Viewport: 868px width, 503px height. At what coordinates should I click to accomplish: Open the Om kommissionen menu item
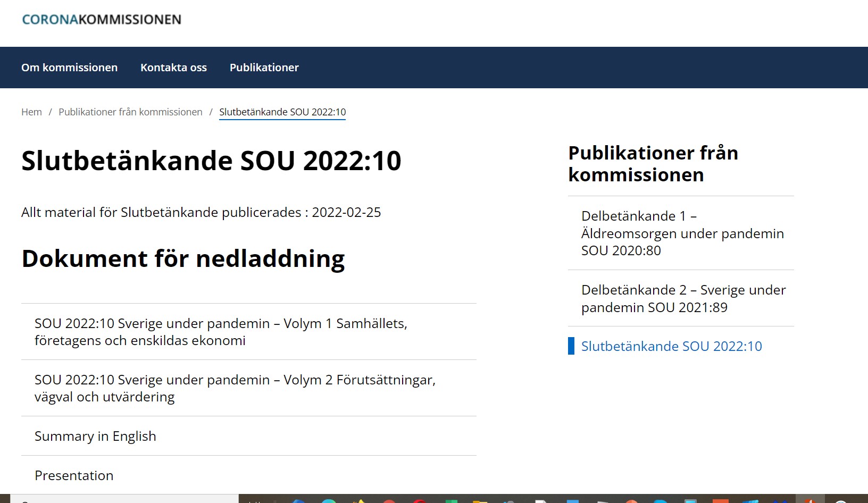point(69,68)
